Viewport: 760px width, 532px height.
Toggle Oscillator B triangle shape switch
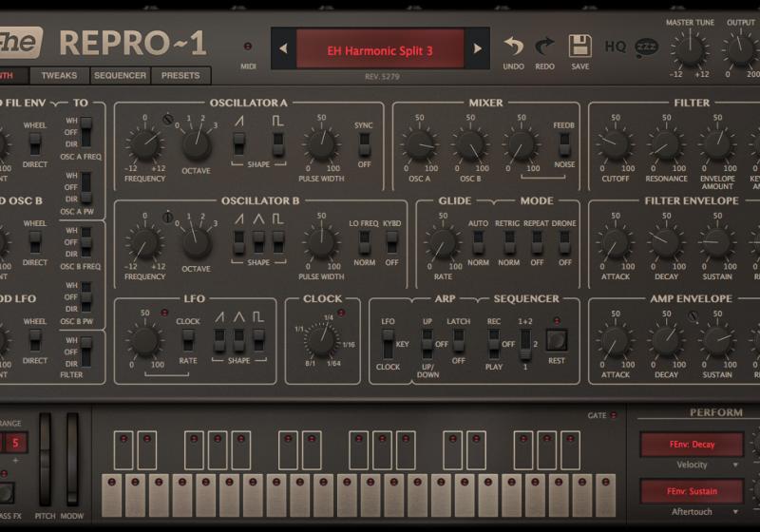coord(258,242)
